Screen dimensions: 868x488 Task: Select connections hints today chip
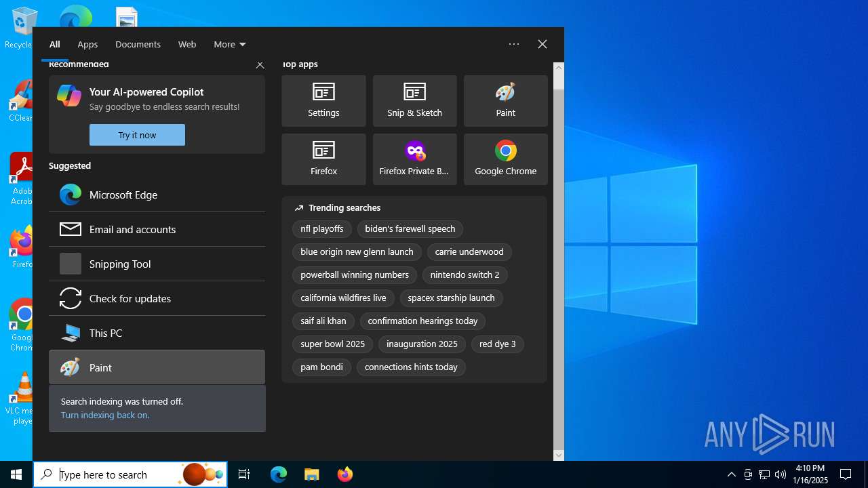point(411,367)
